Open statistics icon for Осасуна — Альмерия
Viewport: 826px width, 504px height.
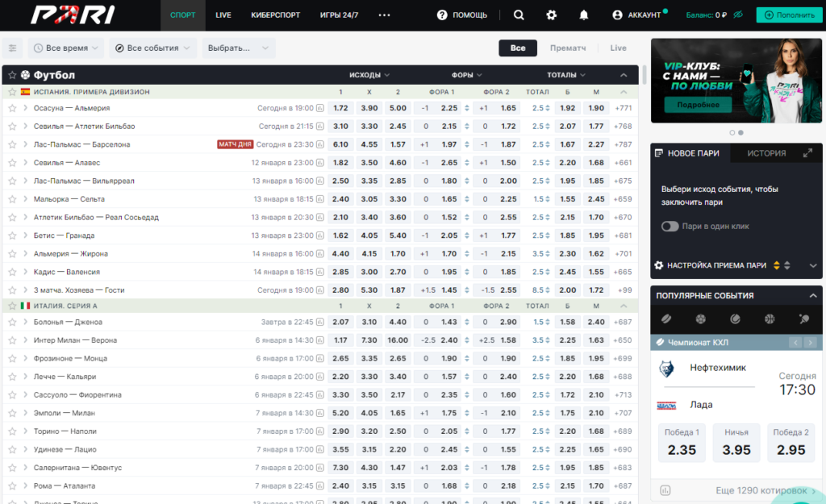click(x=319, y=108)
